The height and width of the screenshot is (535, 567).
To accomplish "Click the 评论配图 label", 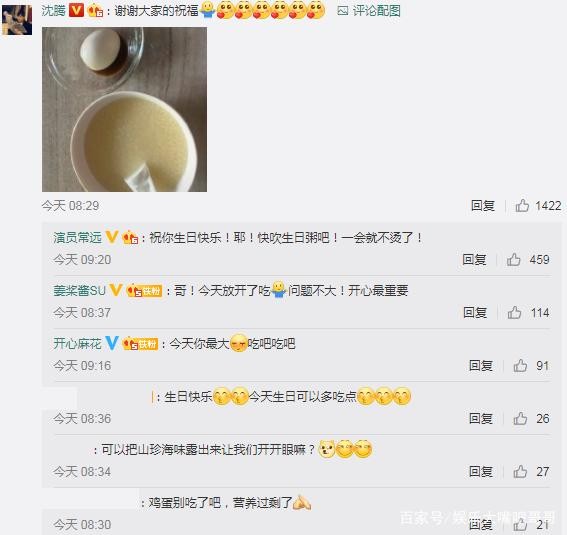I will 376,11.
